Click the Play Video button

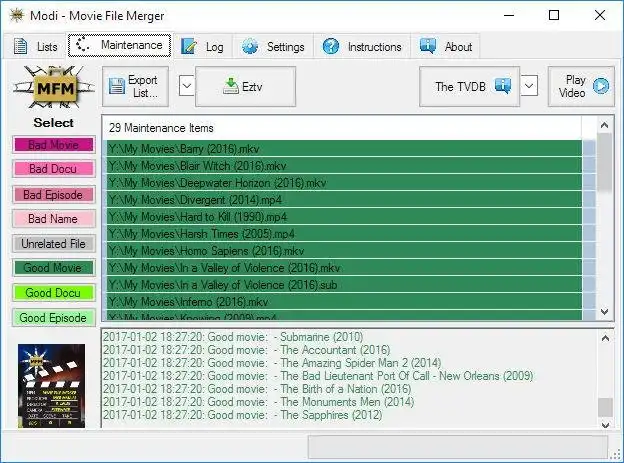[x=581, y=86]
